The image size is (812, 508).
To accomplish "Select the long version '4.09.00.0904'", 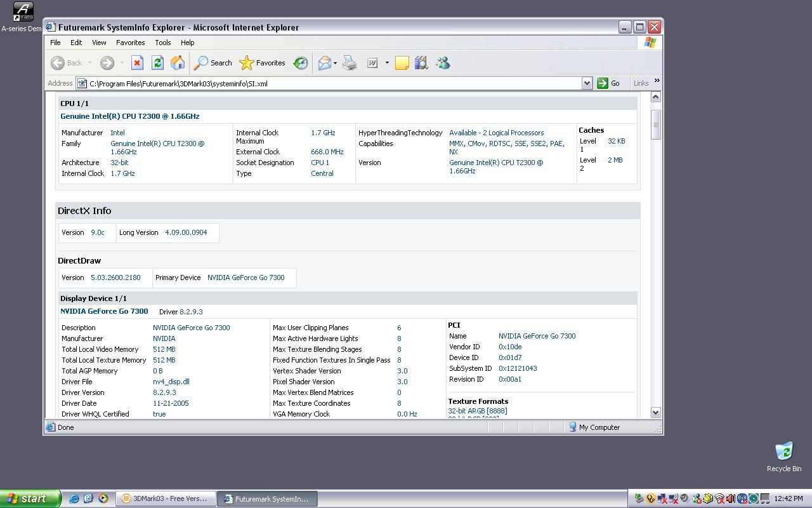I will tap(186, 232).
